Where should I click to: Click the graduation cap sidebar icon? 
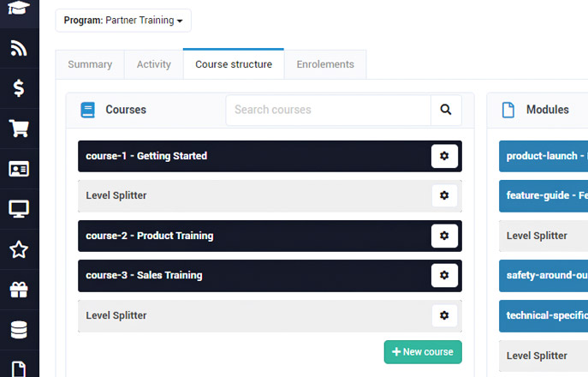(19, 9)
